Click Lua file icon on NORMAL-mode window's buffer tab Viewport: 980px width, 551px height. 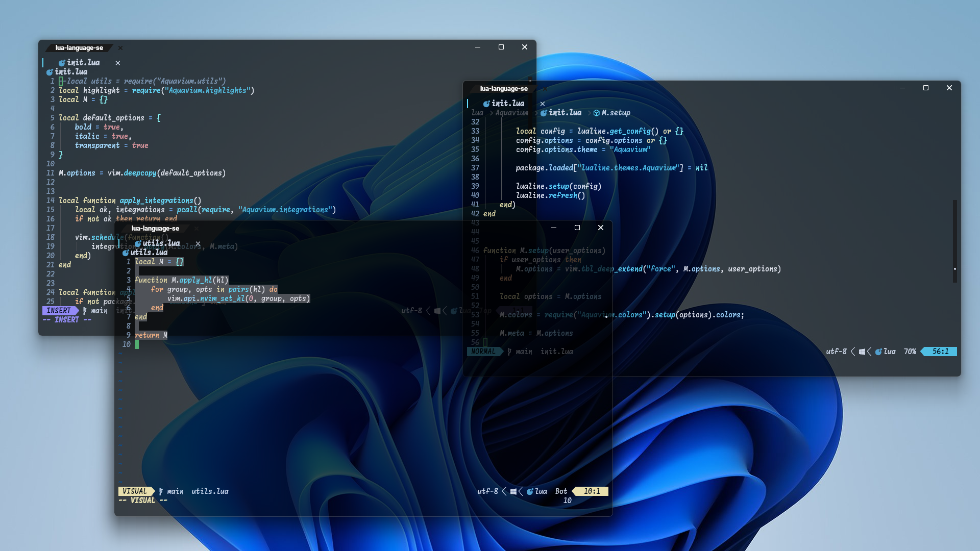pos(486,104)
